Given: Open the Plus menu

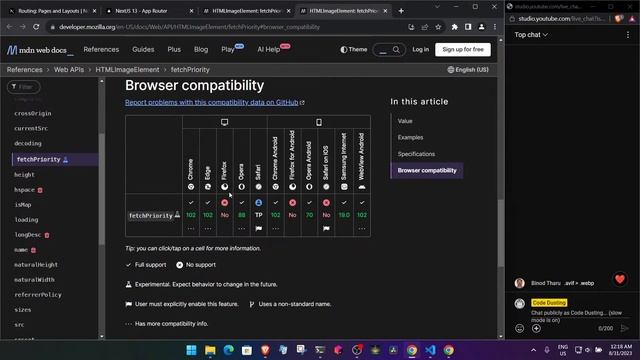Looking at the screenshot, I should click(x=174, y=50).
